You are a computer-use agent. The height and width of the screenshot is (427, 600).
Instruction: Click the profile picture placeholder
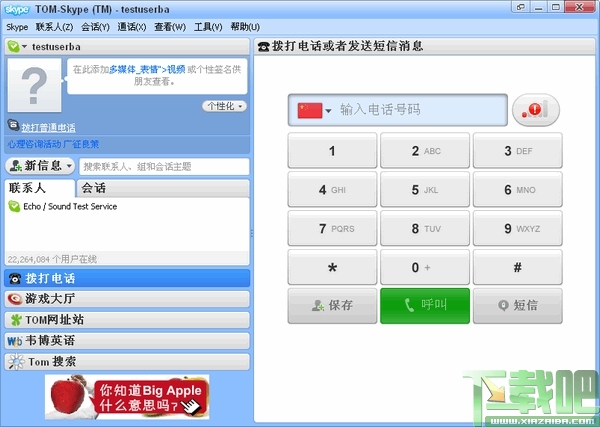click(34, 85)
